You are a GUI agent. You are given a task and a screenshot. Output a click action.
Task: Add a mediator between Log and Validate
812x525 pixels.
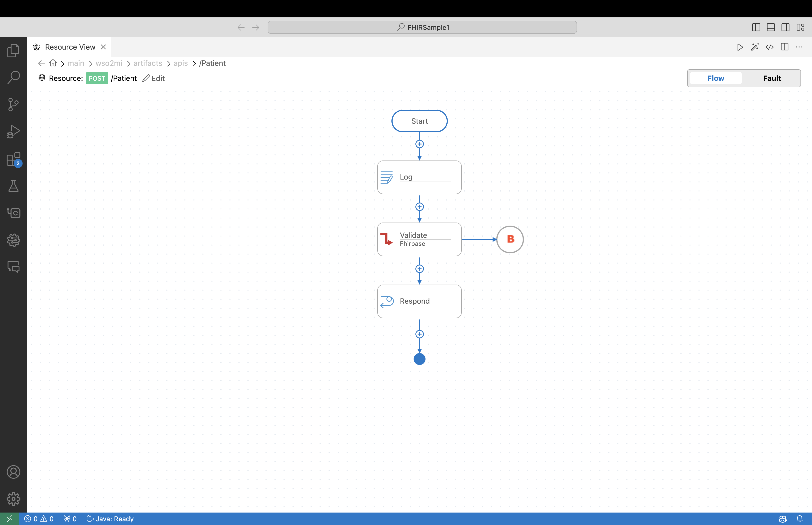[419, 207]
